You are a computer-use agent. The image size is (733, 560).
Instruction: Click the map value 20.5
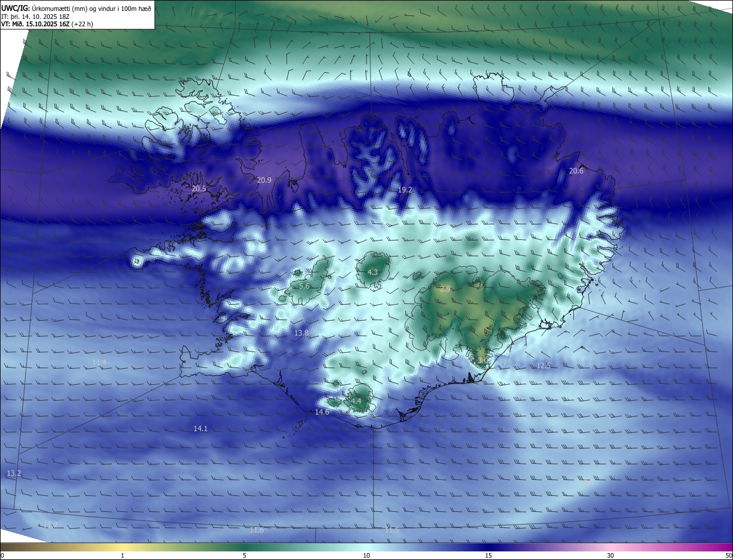[199, 188]
